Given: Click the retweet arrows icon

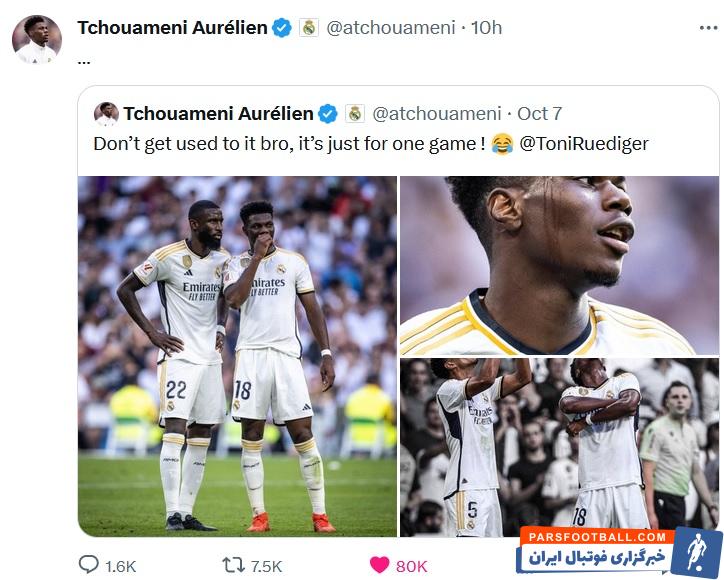Looking at the screenshot, I should pos(233,565).
